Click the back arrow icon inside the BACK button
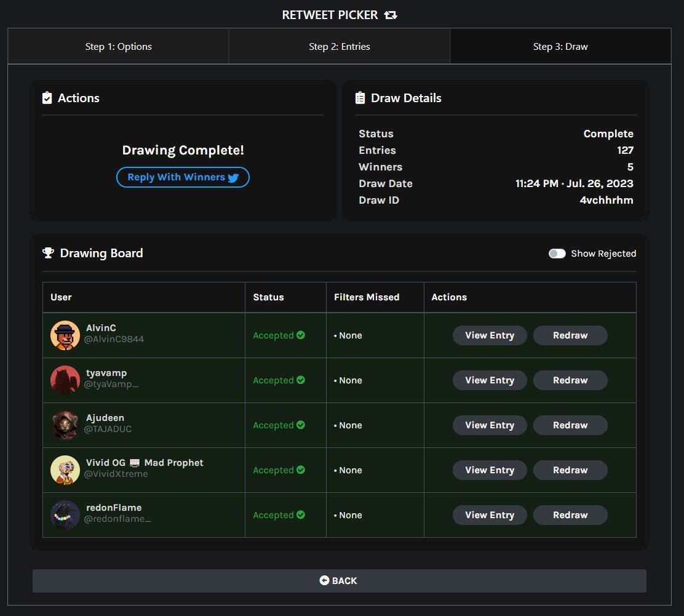Viewport: 684px width, 616px height. tap(324, 580)
